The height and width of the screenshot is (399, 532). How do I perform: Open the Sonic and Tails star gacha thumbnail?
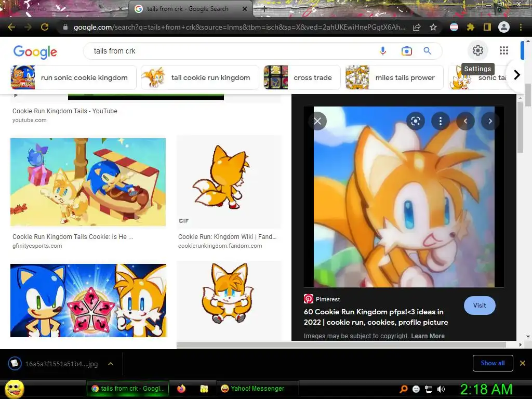(x=88, y=301)
